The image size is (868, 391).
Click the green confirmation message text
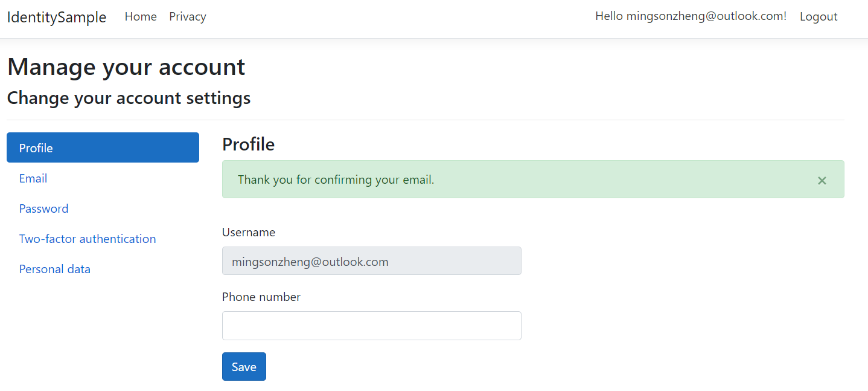336,179
